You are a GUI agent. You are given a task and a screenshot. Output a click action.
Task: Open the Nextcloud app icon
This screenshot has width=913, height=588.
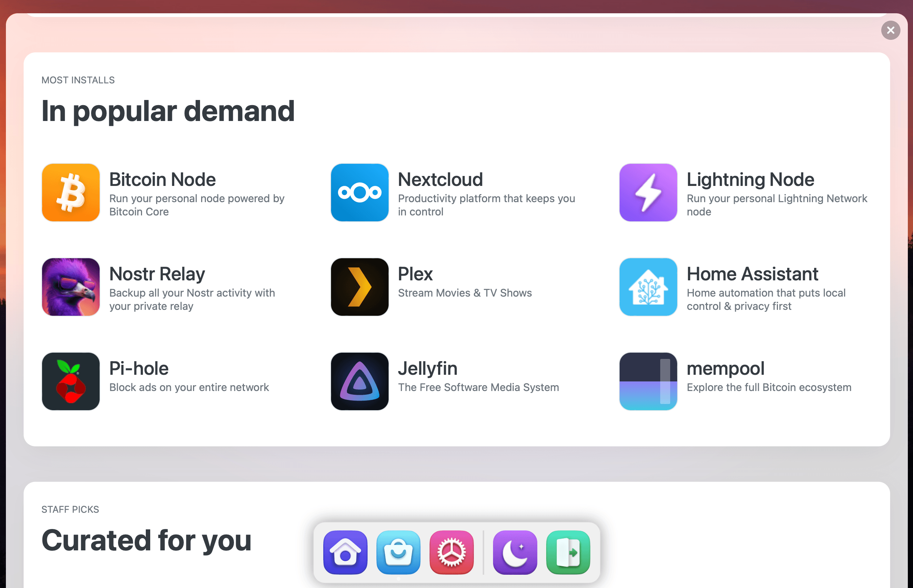click(359, 193)
